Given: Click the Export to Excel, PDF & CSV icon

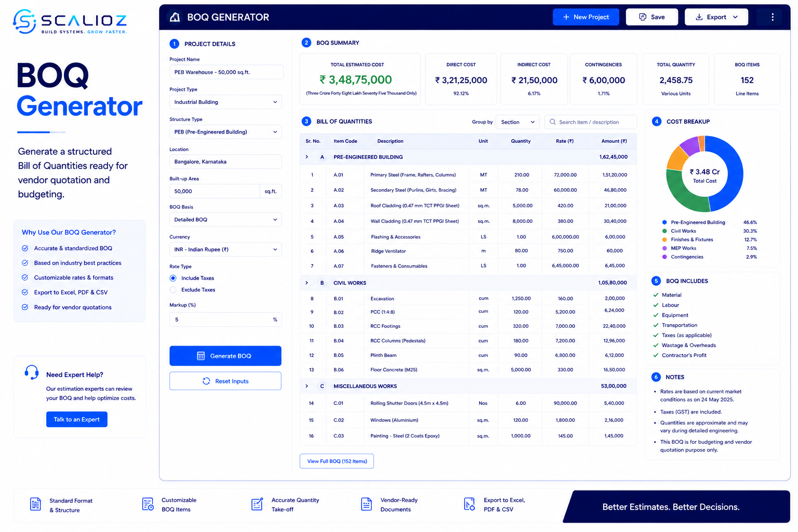Looking at the screenshot, I should click(x=469, y=504).
